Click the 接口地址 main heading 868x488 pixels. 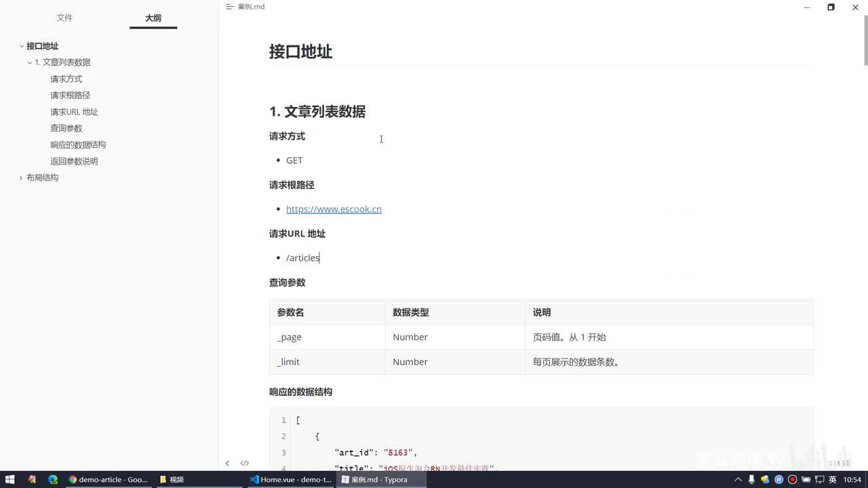pyautogui.click(x=300, y=52)
